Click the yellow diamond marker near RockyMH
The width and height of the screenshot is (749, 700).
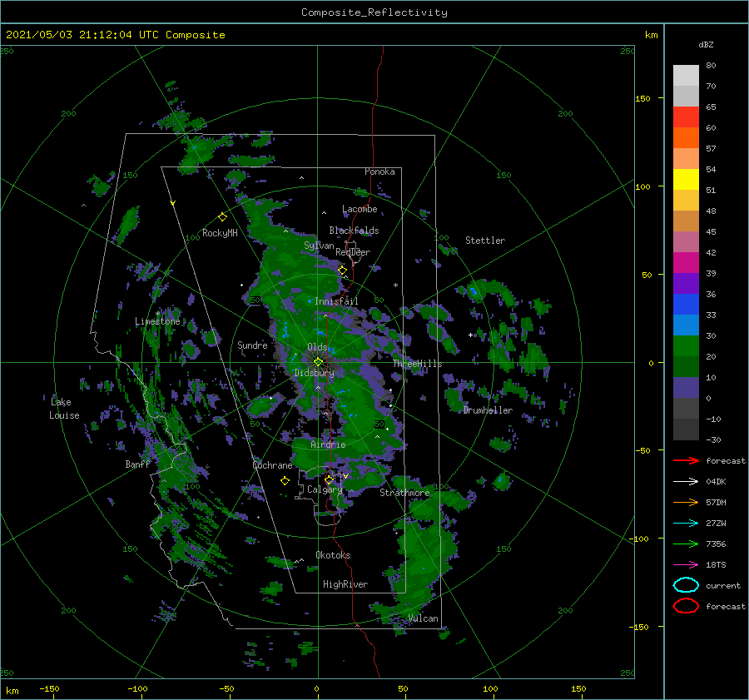click(x=222, y=217)
